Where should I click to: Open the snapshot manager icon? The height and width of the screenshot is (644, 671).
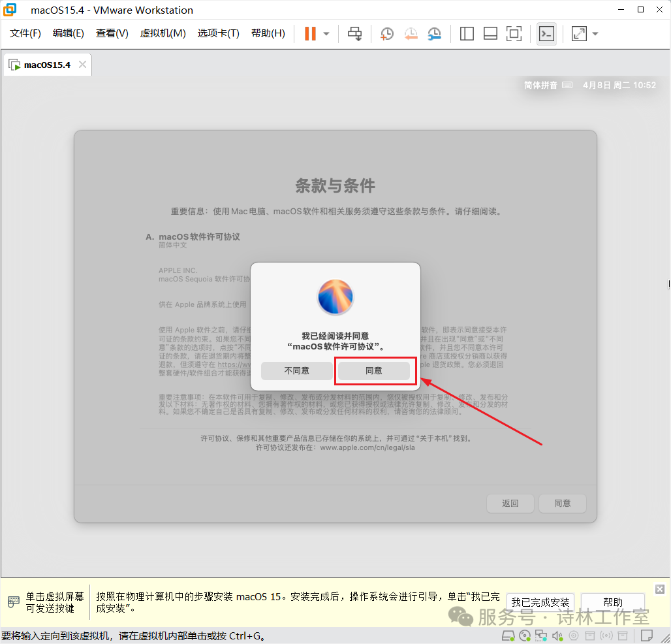tap(434, 34)
